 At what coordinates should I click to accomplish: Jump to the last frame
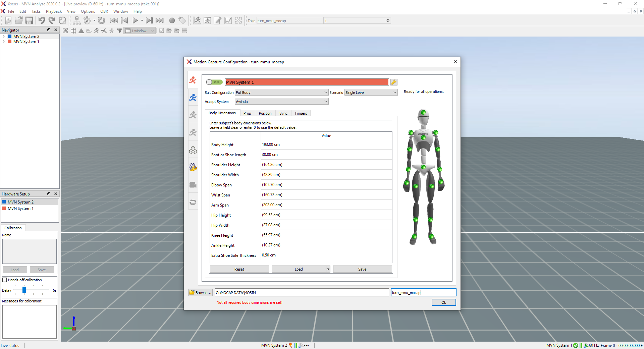pyautogui.click(x=160, y=20)
